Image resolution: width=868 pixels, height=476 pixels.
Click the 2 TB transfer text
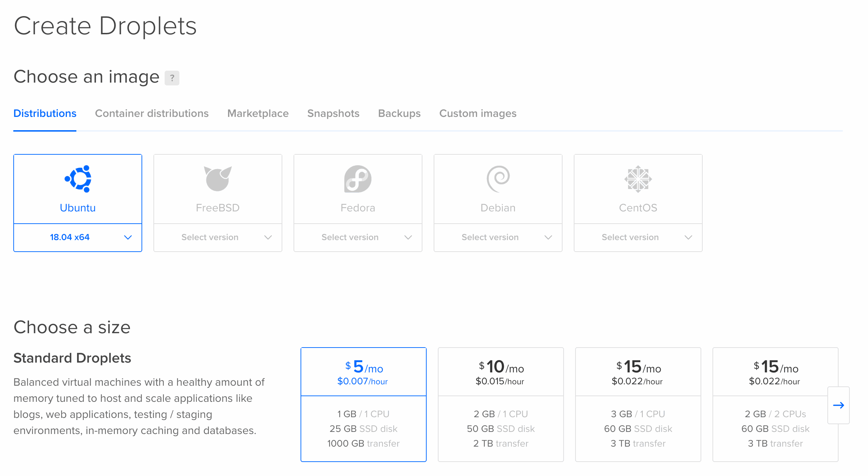click(x=501, y=443)
